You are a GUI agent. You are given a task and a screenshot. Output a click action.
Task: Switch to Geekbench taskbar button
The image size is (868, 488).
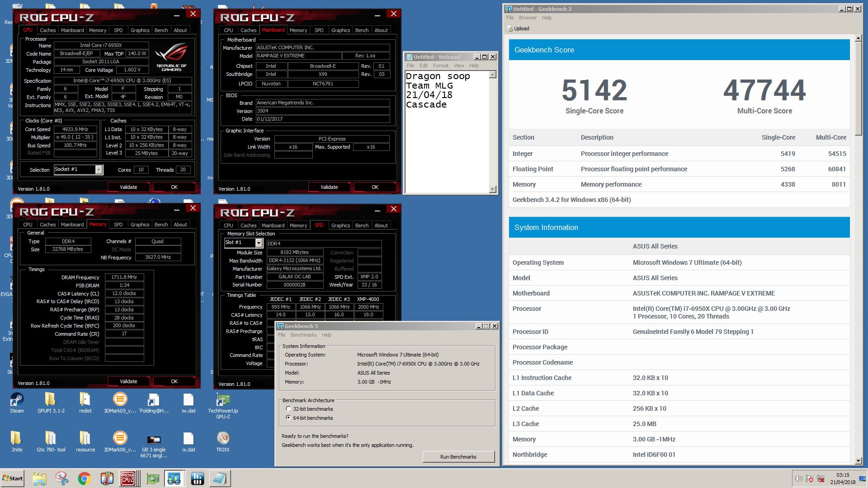click(x=174, y=479)
